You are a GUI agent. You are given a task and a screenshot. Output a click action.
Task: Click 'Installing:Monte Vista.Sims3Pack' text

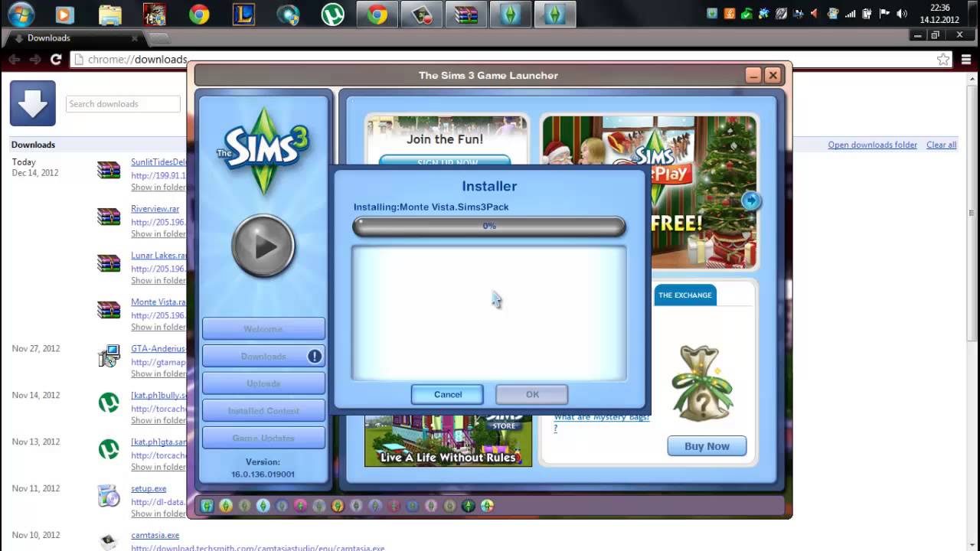tap(431, 207)
